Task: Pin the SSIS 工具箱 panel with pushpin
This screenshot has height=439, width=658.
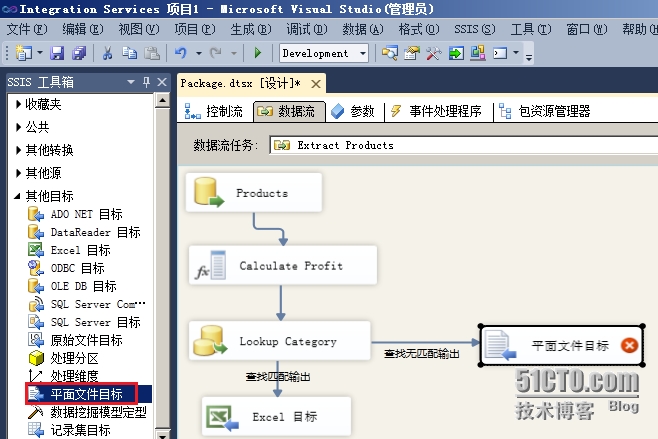Action: [x=146, y=82]
